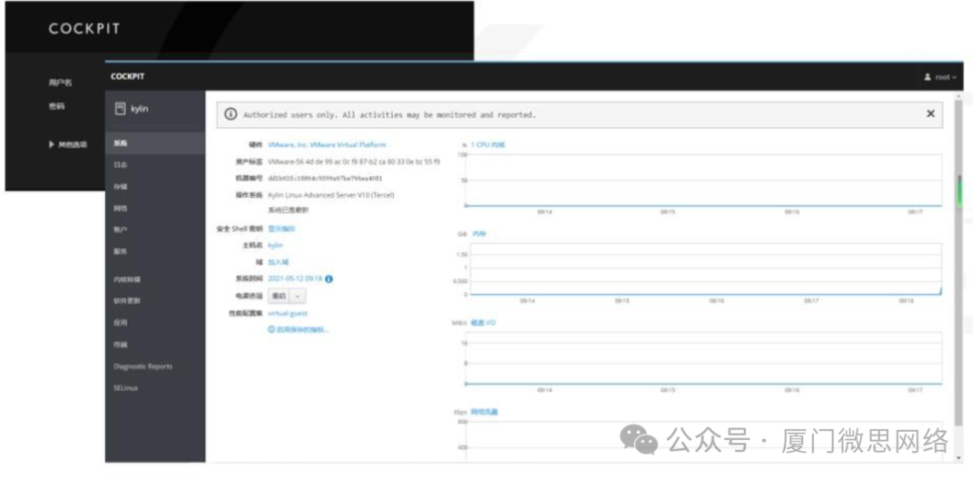The height and width of the screenshot is (480, 980).
Task: Open the 重启 power options dropdown arrow
Action: pos(299,296)
